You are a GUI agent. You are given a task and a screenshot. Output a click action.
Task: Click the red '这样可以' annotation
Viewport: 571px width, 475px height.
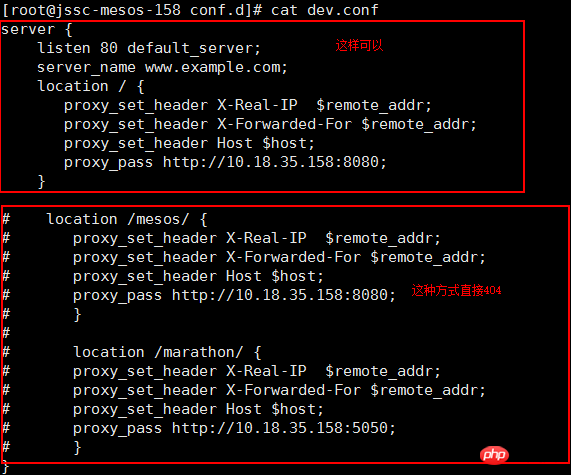[x=359, y=45]
